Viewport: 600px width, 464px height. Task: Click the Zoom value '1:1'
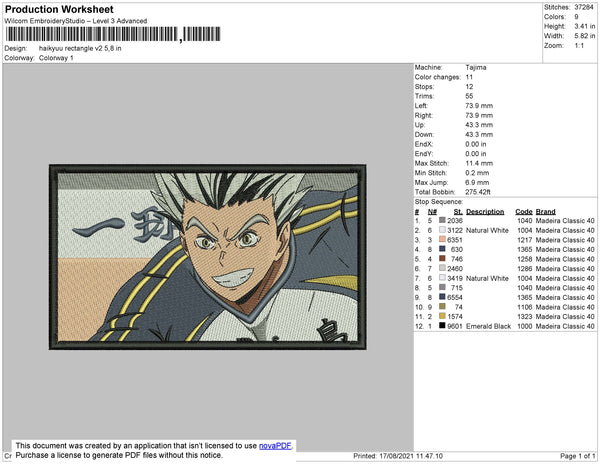coord(579,46)
